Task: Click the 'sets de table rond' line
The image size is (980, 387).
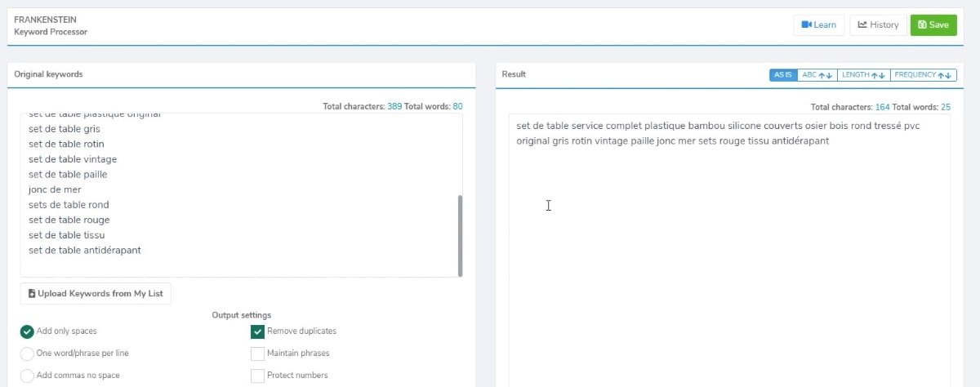Action: (x=69, y=205)
